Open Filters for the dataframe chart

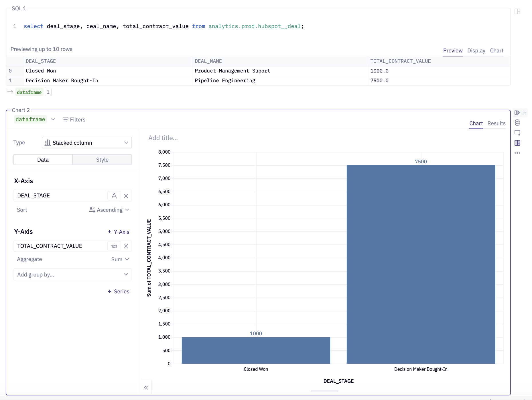[74, 119]
